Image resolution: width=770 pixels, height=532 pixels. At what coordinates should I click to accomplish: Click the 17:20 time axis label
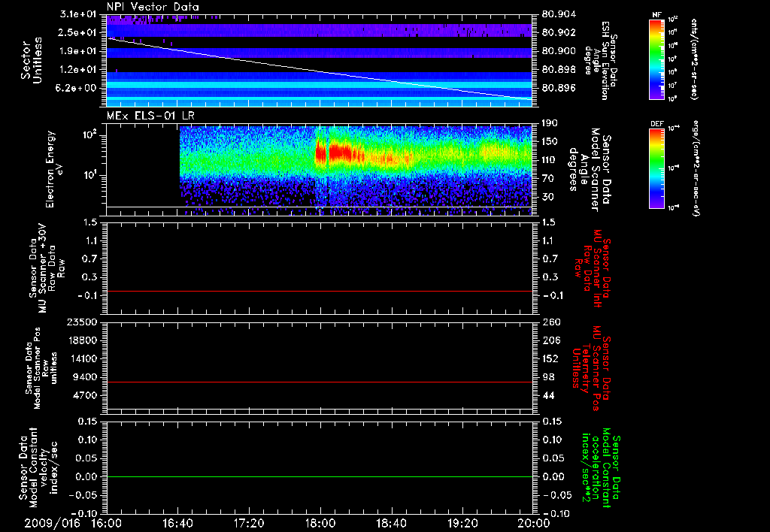[x=249, y=524]
